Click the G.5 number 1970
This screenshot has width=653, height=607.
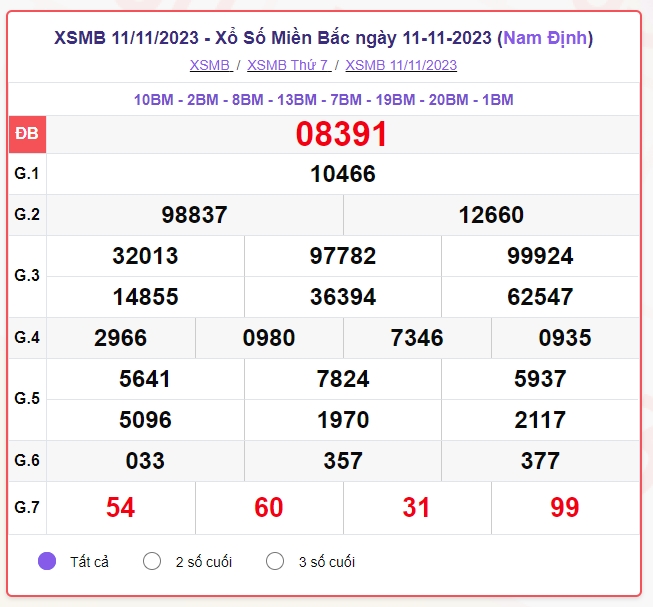[x=343, y=420]
